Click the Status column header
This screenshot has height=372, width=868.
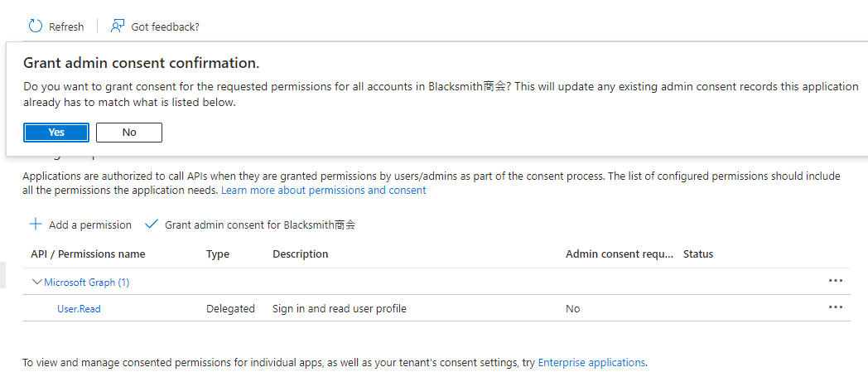coord(698,254)
